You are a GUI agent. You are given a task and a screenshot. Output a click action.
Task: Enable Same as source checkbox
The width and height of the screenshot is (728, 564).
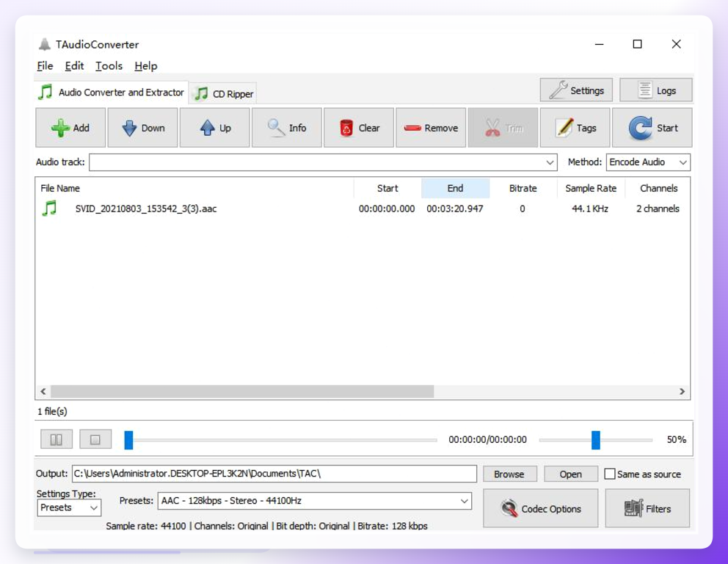click(x=610, y=474)
